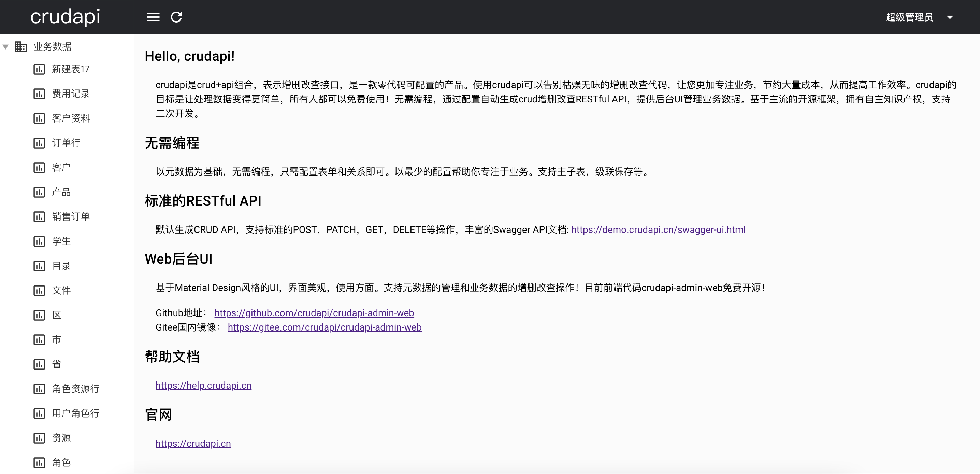The width and height of the screenshot is (980, 474).
Task: Click the refresh icon in top bar
Action: point(176,17)
